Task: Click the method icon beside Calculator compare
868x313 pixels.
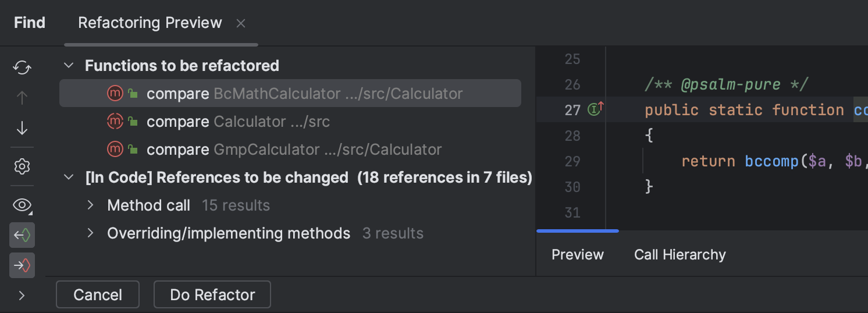Action: click(x=115, y=122)
